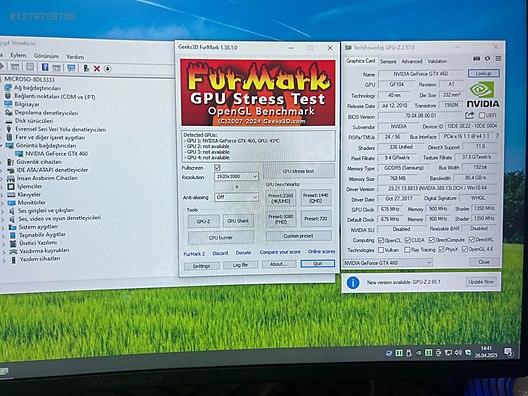Select the Disk sürücüleri tree row
The height and width of the screenshot is (396, 528).
coord(34,121)
